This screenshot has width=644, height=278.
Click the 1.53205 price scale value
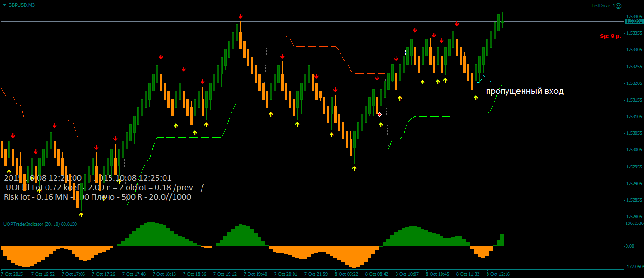point(635,83)
